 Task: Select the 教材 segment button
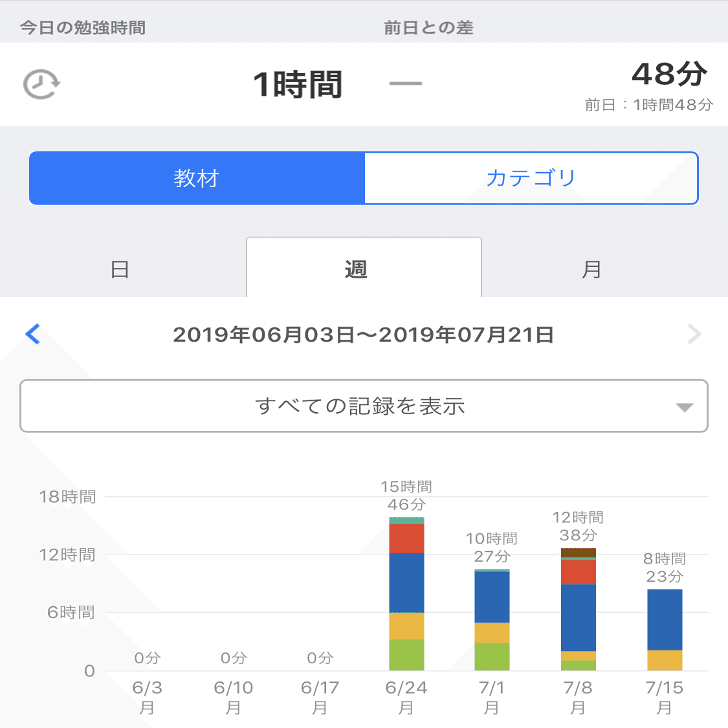click(196, 178)
